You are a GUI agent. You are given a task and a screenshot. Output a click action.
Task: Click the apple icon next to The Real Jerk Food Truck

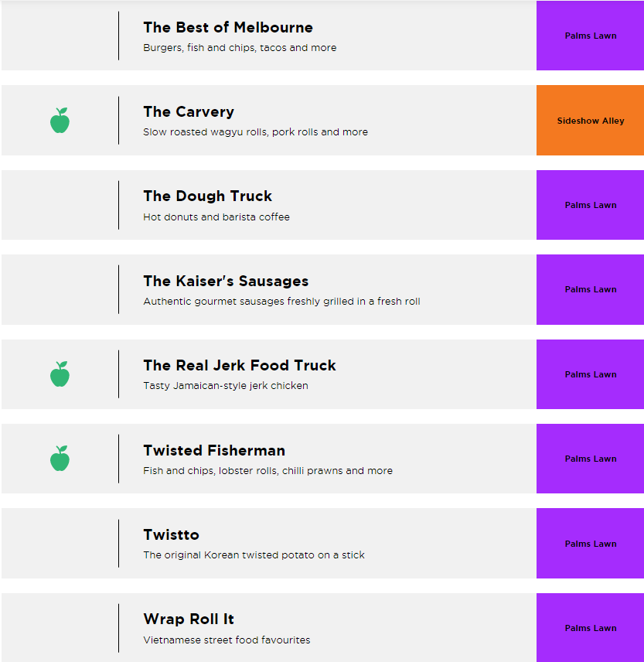(60, 374)
